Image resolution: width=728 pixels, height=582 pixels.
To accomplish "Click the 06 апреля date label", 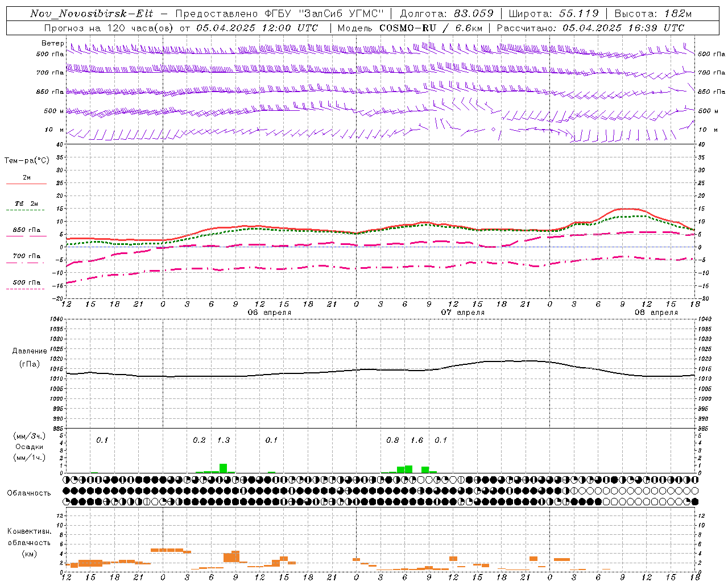I will tap(269, 313).
